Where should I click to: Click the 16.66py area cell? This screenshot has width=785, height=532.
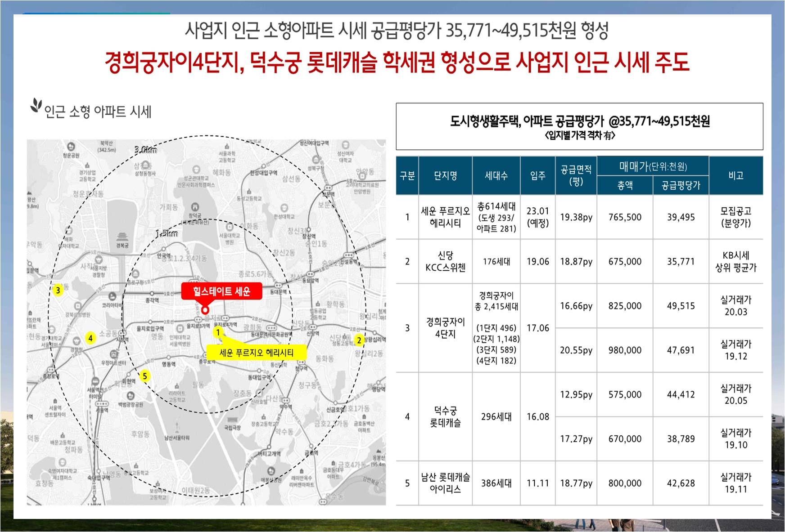click(x=576, y=306)
